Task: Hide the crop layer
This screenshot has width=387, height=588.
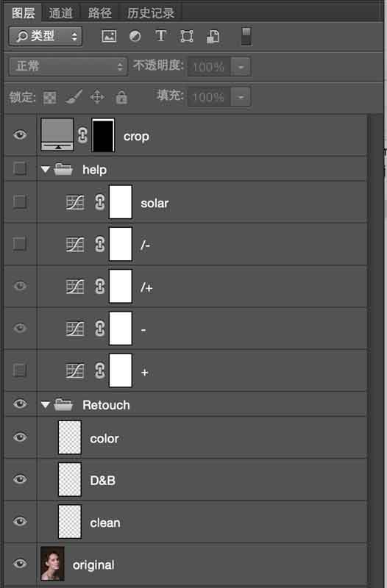Action: pos(20,135)
